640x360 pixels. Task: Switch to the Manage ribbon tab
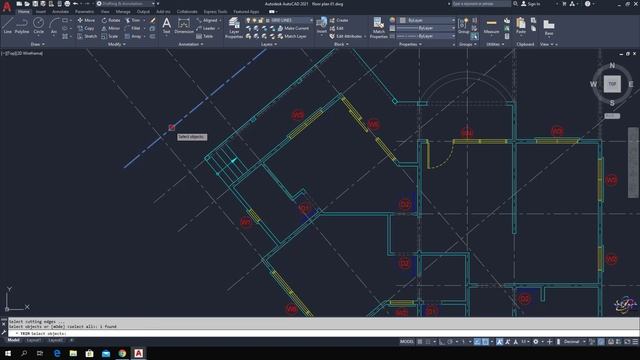123,12
